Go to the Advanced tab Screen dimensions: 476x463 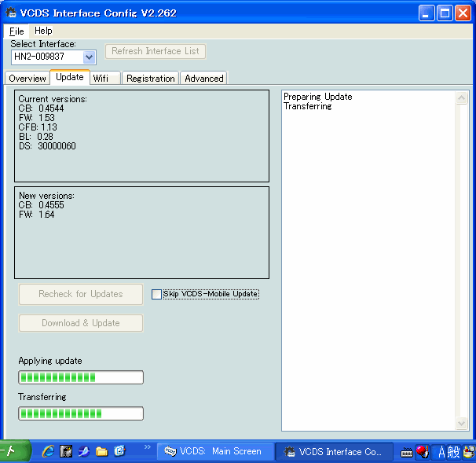click(204, 79)
